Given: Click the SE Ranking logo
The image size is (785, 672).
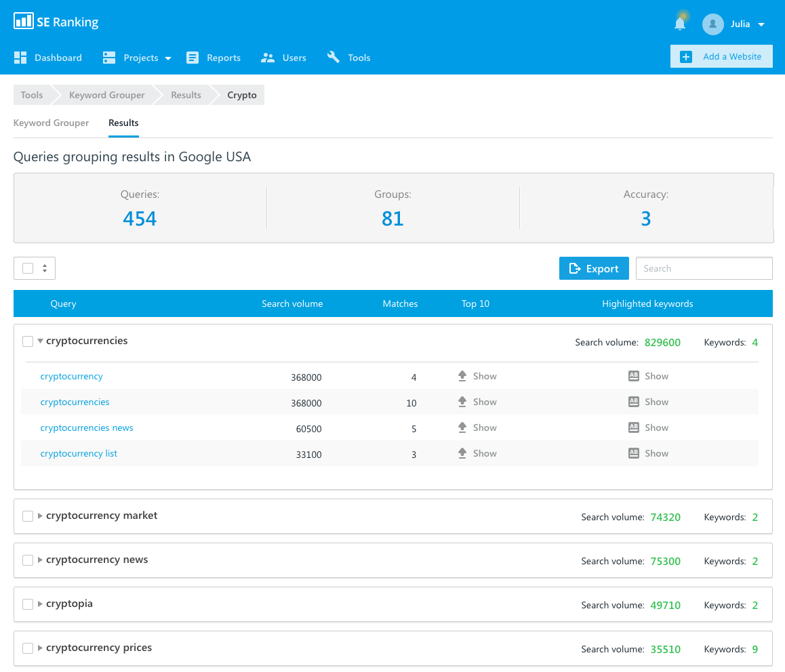Looking at the screenshot, I should [x=56, y=22].
